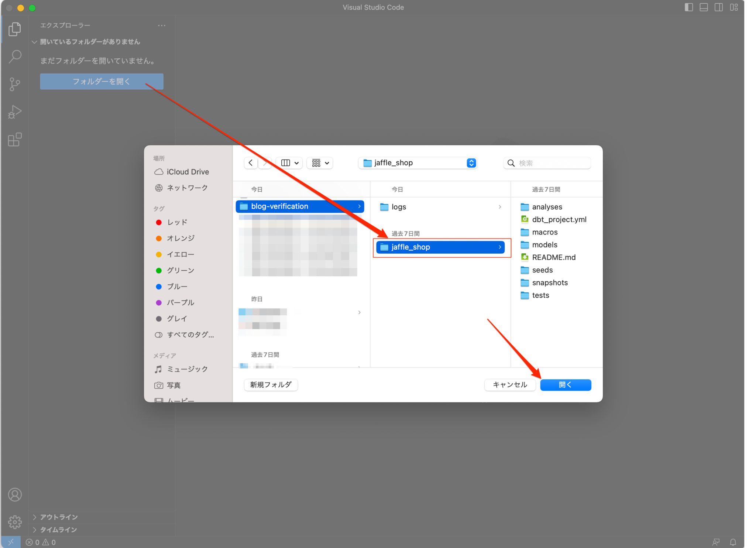The height and width of the screenshot is (548, 756).
Task: Open the Run and Debug view
Action: pos(14,112)
